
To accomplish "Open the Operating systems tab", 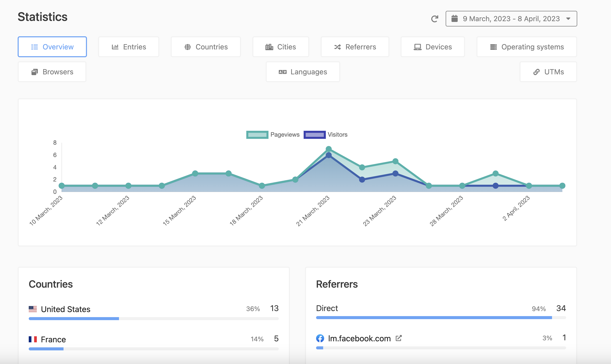I will tap(527, 47).
